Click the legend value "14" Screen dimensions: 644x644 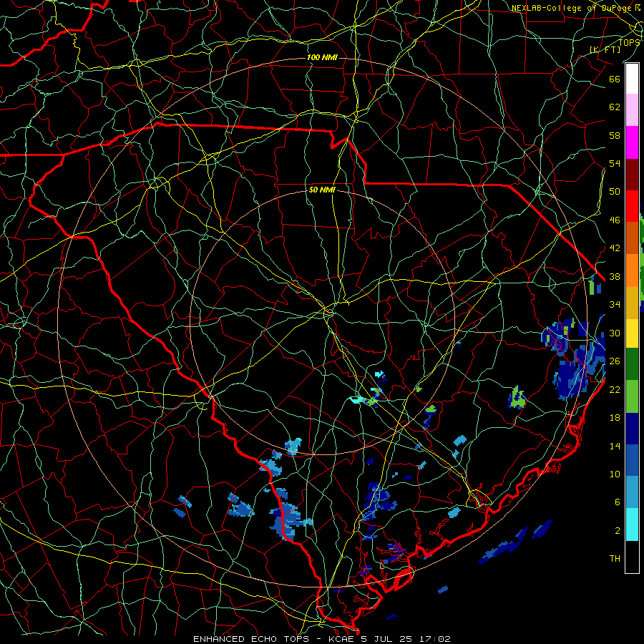click(615, 446)
